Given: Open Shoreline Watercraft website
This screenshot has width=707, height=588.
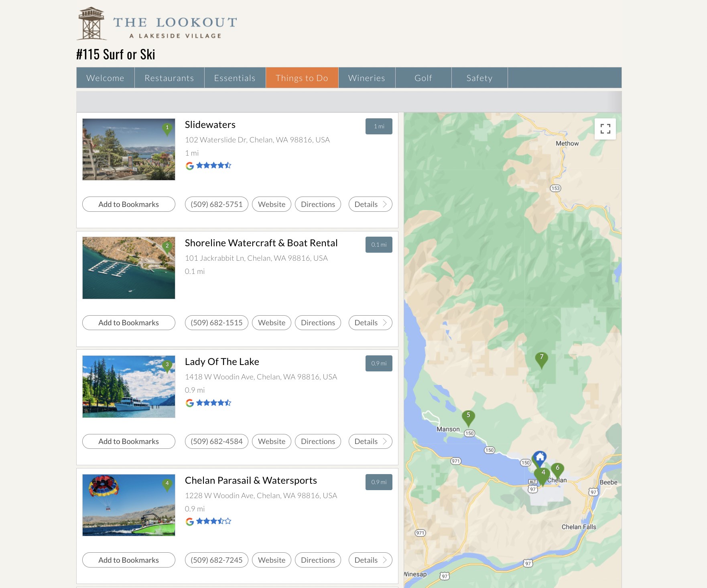Looking at the screenshot, I should pos(272,322).
